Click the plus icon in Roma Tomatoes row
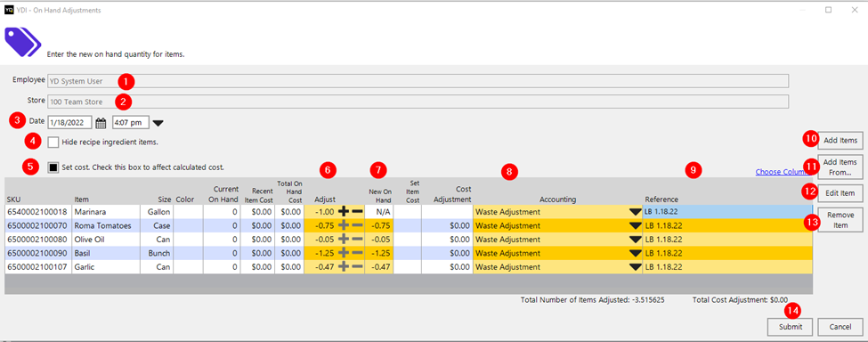 tap(344, 225)
